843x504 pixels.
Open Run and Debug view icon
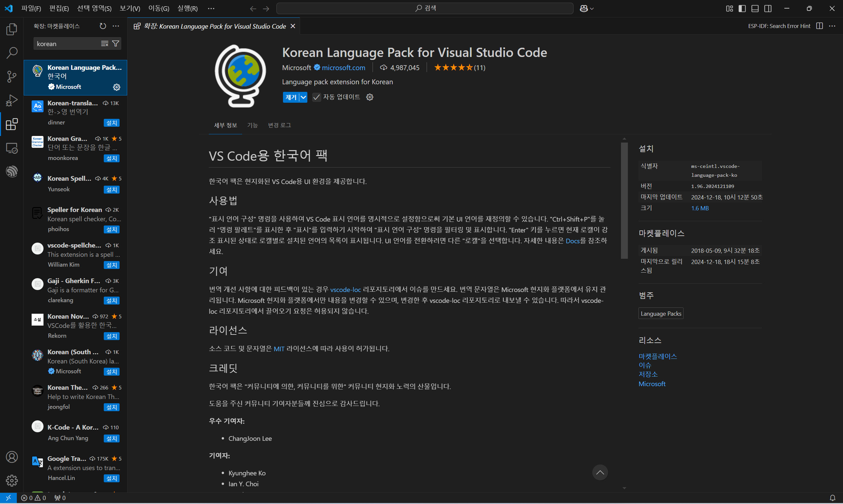click(12, 100)
